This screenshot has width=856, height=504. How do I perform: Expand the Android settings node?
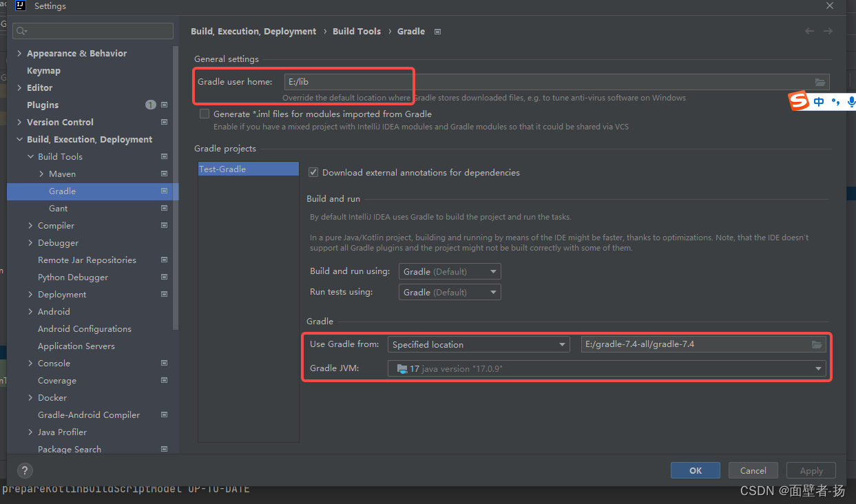click(x=30, y=311)
